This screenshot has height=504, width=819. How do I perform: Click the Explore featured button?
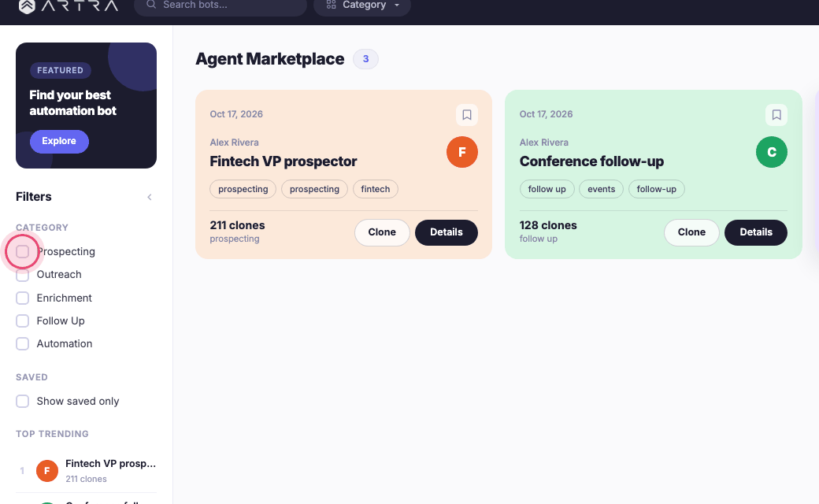pos(59,141)
